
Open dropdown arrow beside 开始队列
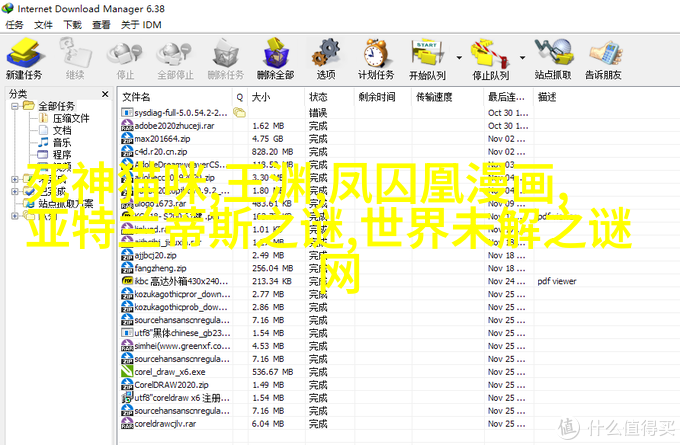point(459,57)
